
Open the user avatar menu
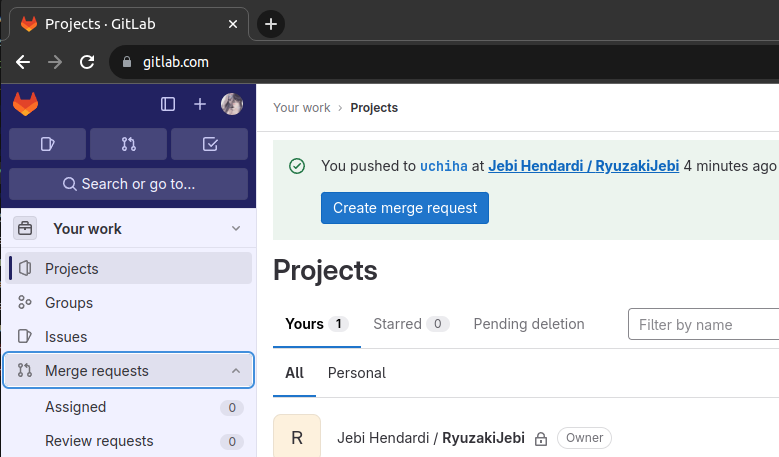tap(232, 104)
